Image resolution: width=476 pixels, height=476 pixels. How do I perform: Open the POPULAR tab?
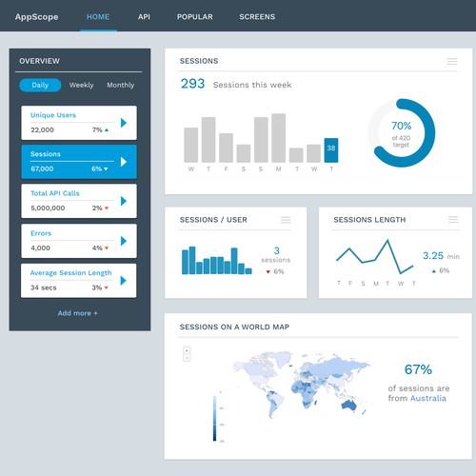[195, 17]
